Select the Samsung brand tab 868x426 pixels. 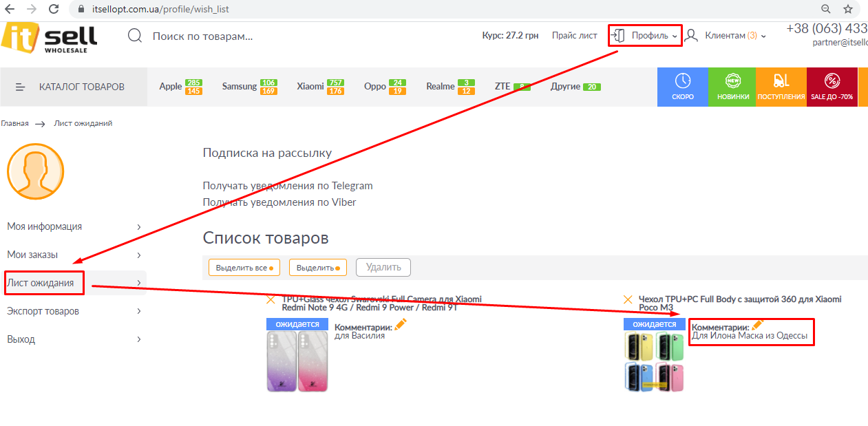pos(239,87)
